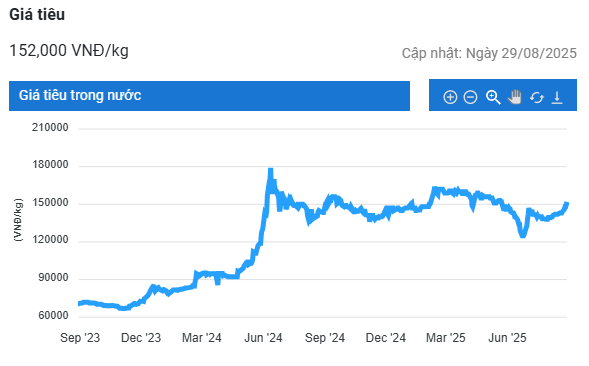Click the Jun '25 x-axis label
589x366 pixels.
[507, 337]
